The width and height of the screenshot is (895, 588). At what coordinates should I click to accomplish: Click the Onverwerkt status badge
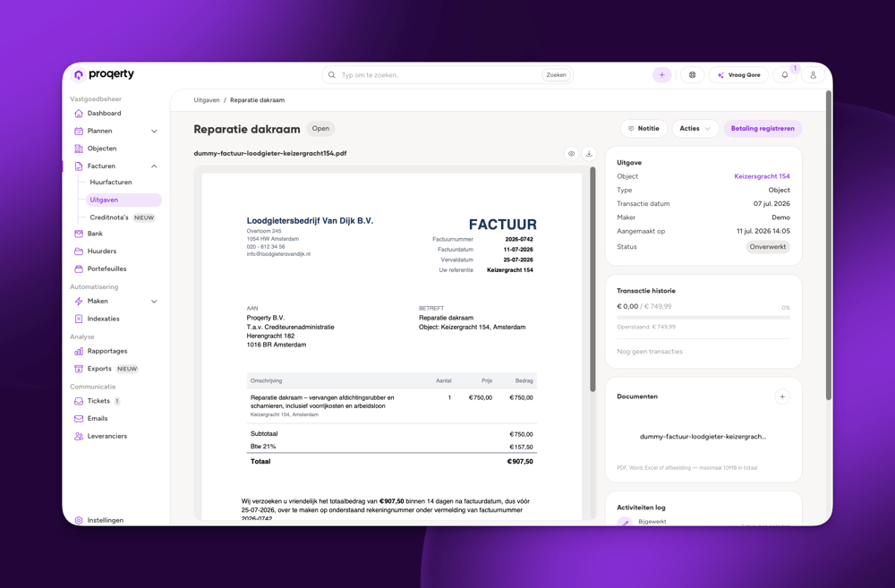(768, 247)
